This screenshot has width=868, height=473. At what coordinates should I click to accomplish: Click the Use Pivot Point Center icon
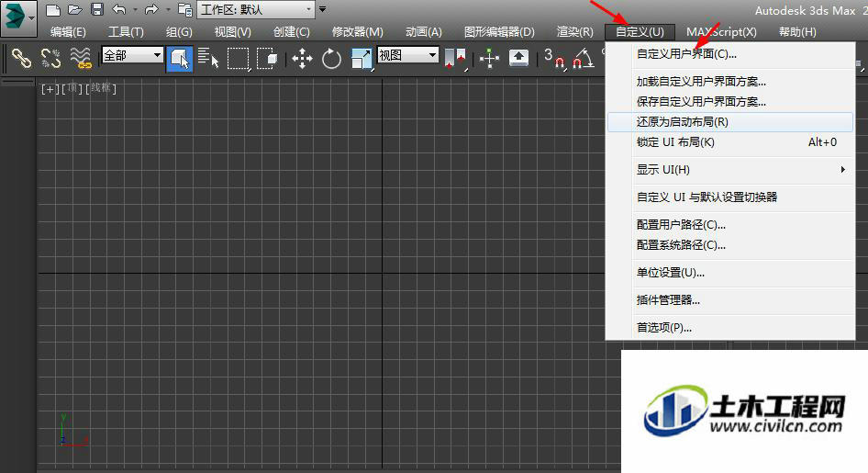pos(456,58)
